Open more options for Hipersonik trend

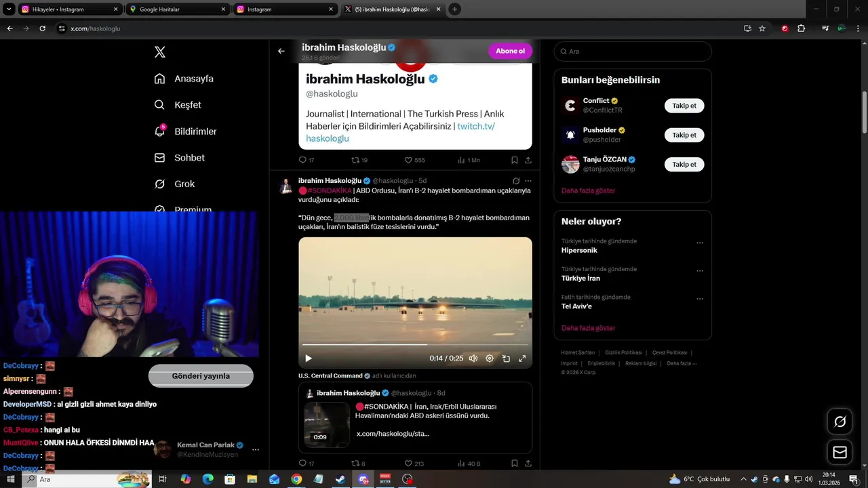pyautogui.click(x=700, y=243)
